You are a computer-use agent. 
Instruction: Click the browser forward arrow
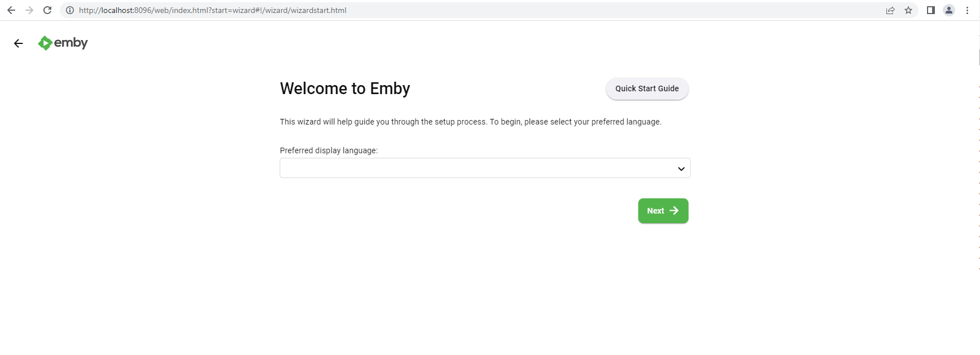coord(29,10)
